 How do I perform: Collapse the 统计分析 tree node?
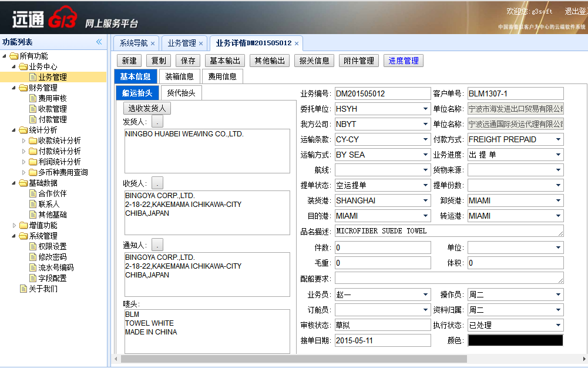pos(14,130)
